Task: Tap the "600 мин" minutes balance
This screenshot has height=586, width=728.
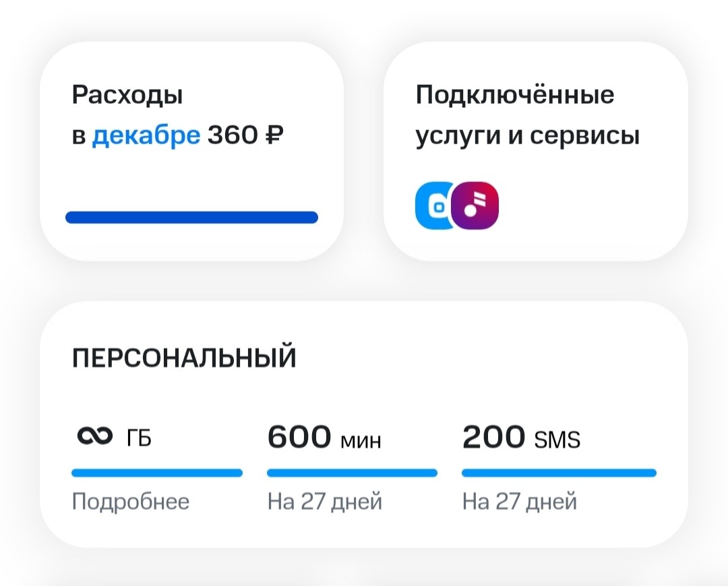Action: tap(324, 438)
